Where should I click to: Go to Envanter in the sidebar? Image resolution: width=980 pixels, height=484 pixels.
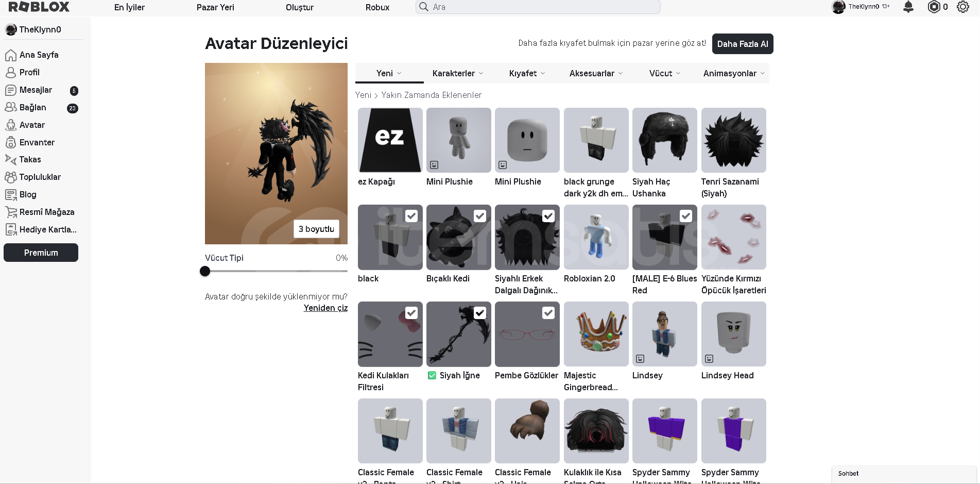click(37, 142)
